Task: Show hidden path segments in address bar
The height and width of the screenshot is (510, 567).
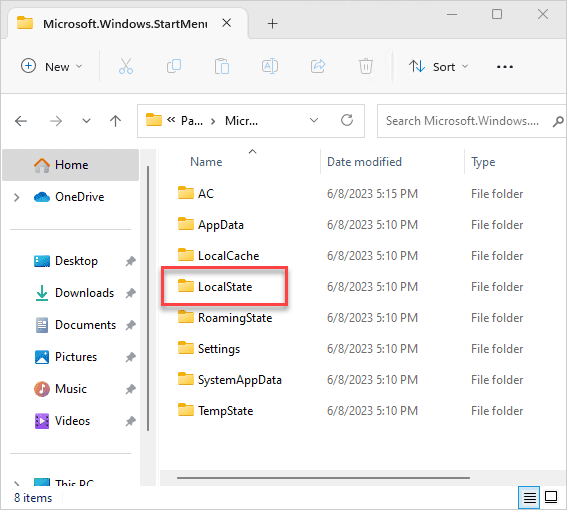Action: [x=171, y=120]
